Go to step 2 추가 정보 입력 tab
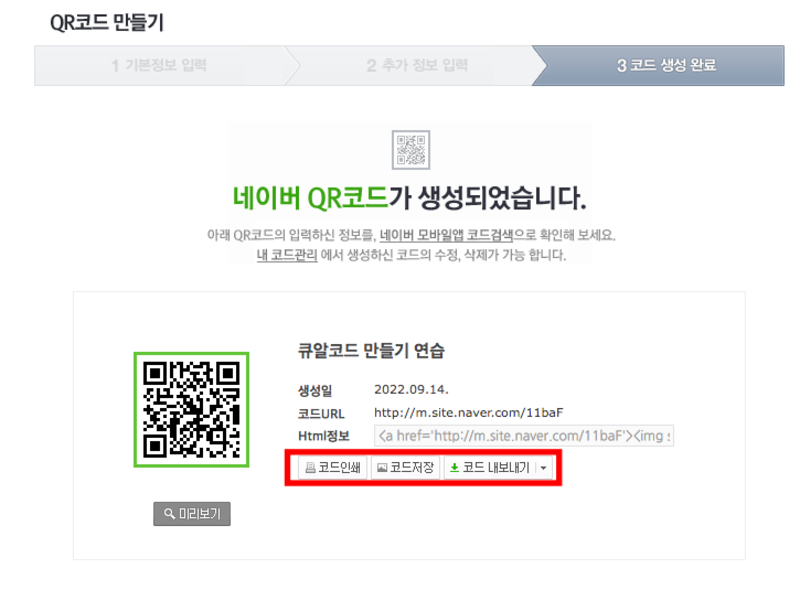 (417, 65)
